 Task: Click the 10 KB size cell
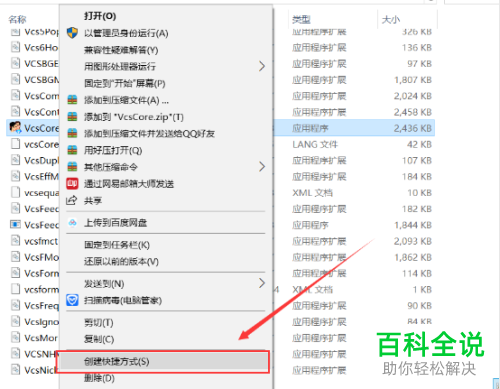[419, 193]
